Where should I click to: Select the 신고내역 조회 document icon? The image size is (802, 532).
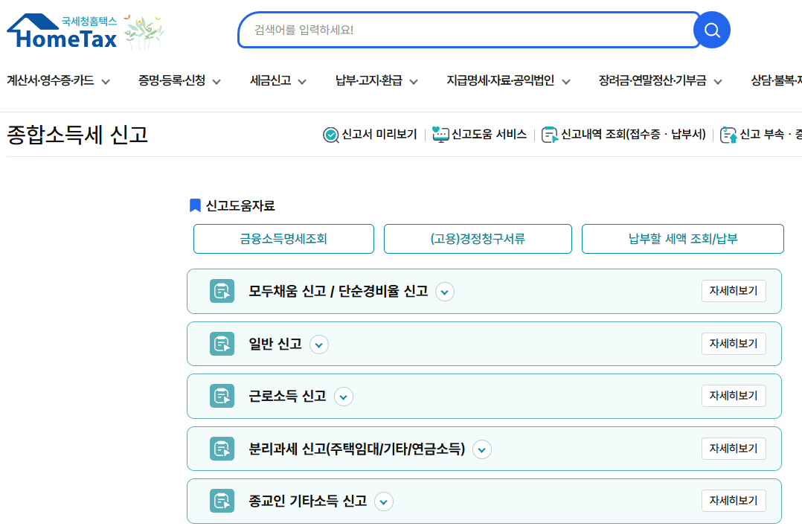(548, 135)
